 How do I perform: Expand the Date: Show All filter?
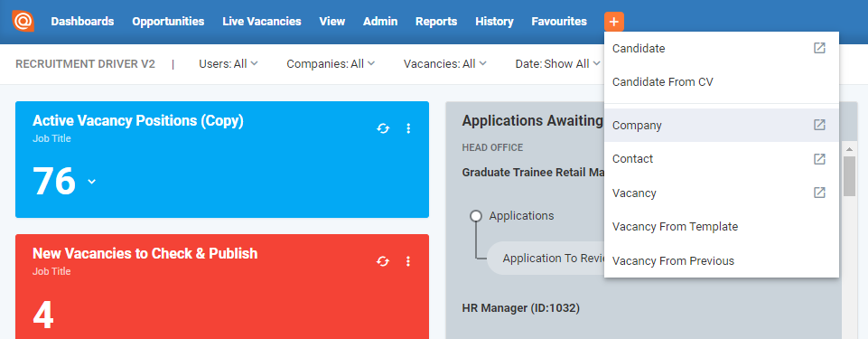pos(557,63)
